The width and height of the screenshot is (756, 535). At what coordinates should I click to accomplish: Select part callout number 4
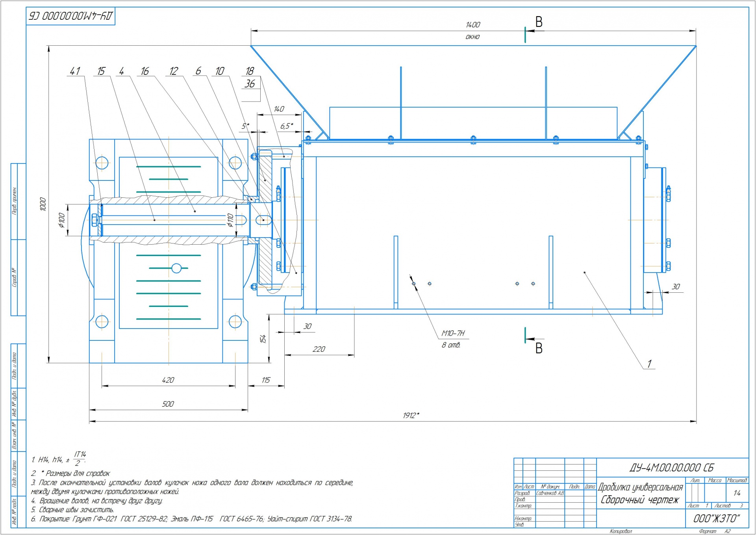pos(122,71)
